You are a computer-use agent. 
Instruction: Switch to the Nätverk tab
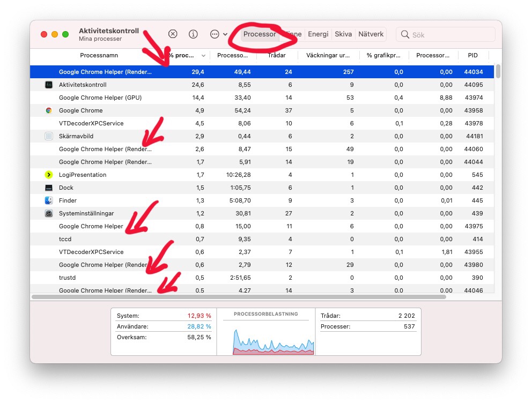[x=371, y=34]
